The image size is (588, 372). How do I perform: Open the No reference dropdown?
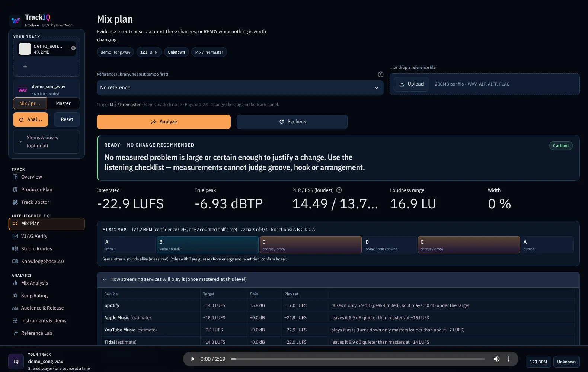click(x=240, y=88)
